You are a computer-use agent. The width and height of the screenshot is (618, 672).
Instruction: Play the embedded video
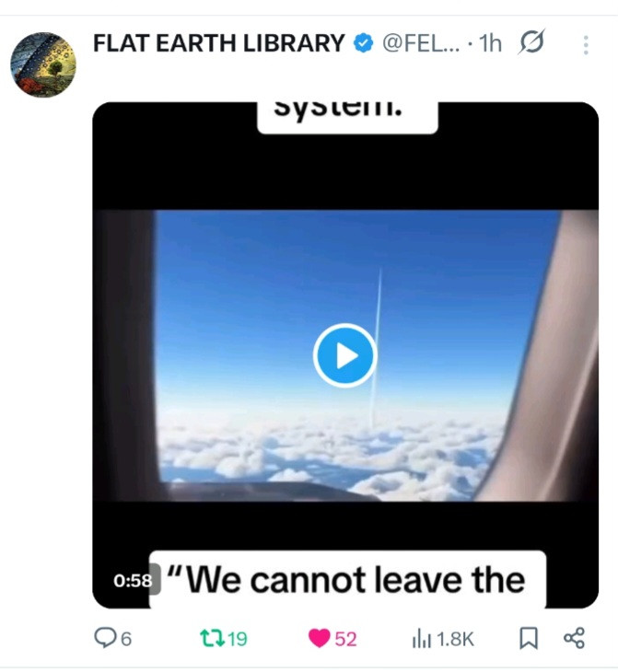(344, 355)
